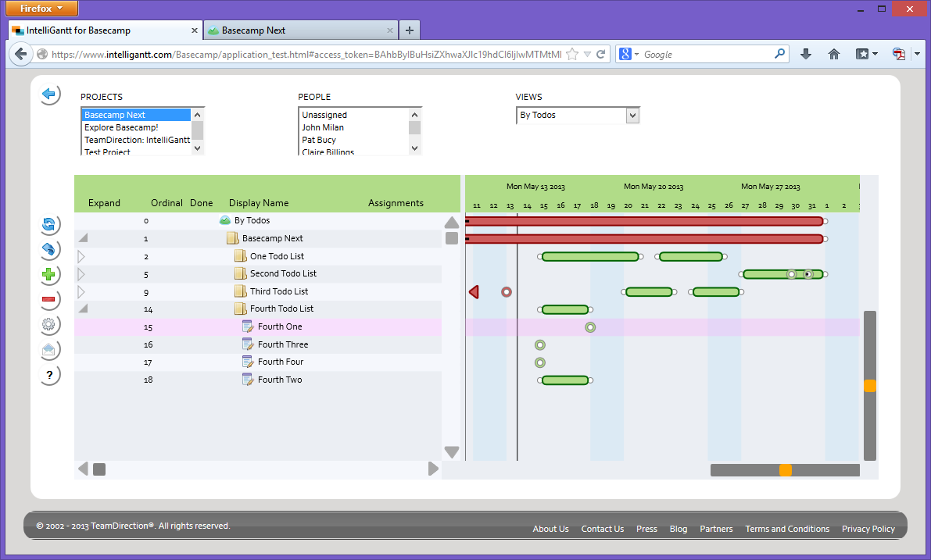Click the task icon beside Fourth One
This screenshot has height=560, width=931.
pyautogui.click(x=248, y=326)
